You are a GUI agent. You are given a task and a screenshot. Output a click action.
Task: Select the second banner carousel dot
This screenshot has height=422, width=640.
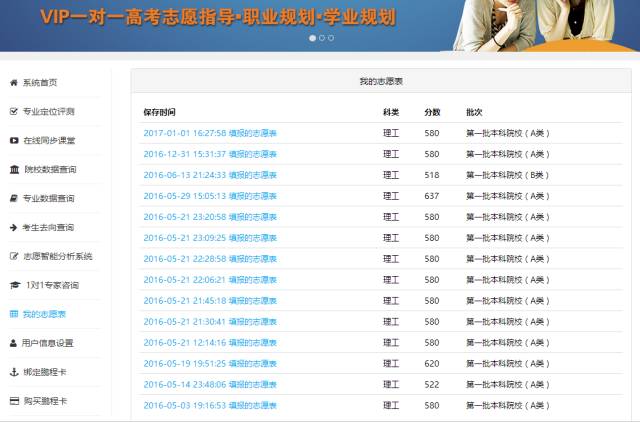click(x=322, y=38)
